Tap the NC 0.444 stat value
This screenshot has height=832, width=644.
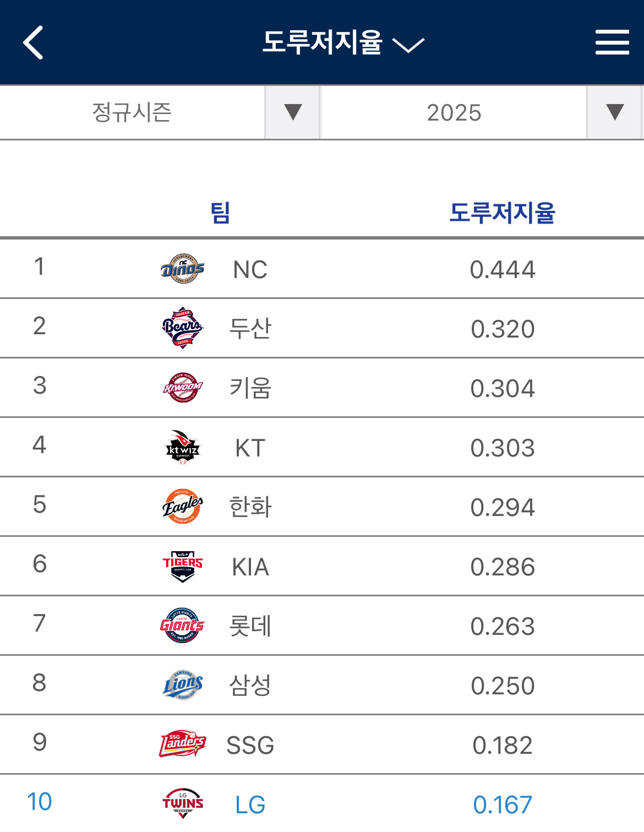coord(502,269)
